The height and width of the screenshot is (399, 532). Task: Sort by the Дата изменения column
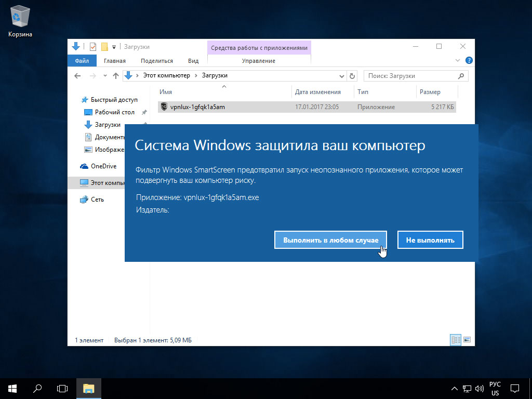click(322, 92)
